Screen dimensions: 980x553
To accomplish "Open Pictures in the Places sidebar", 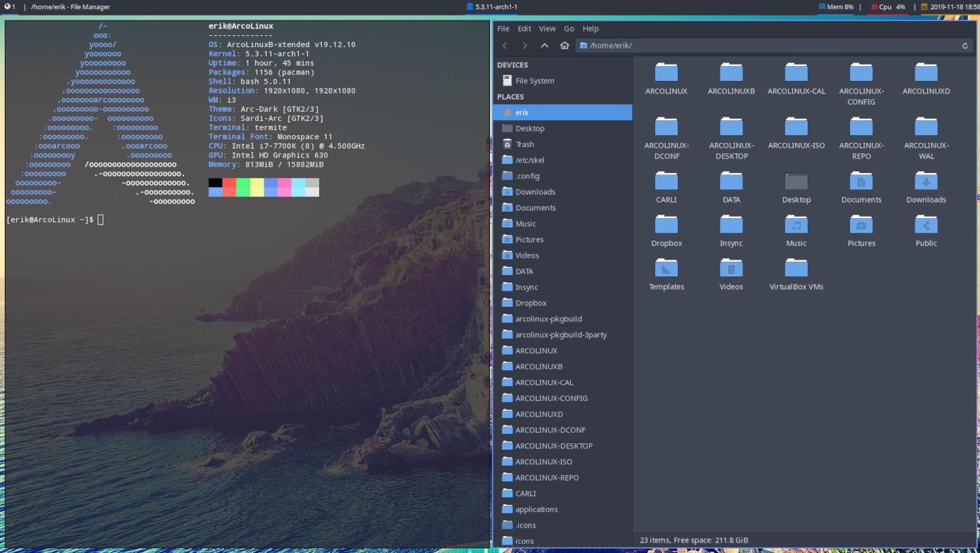I will tap(562, 239).
